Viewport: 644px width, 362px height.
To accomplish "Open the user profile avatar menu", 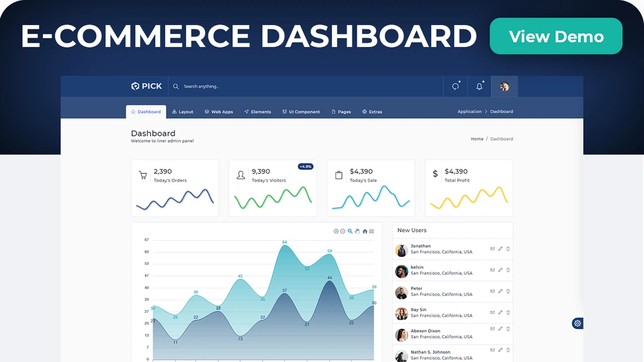I will [505, 86].
